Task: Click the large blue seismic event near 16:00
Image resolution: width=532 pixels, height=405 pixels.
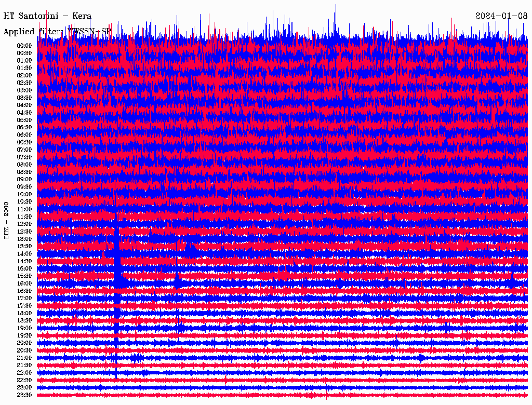Action: tap(118, 280)
